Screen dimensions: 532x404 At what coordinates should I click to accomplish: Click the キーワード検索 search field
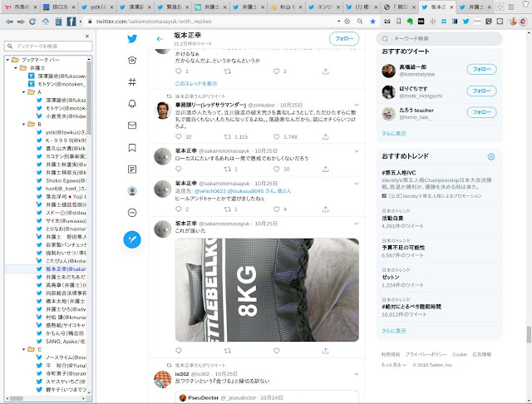(x=440, y=39)
